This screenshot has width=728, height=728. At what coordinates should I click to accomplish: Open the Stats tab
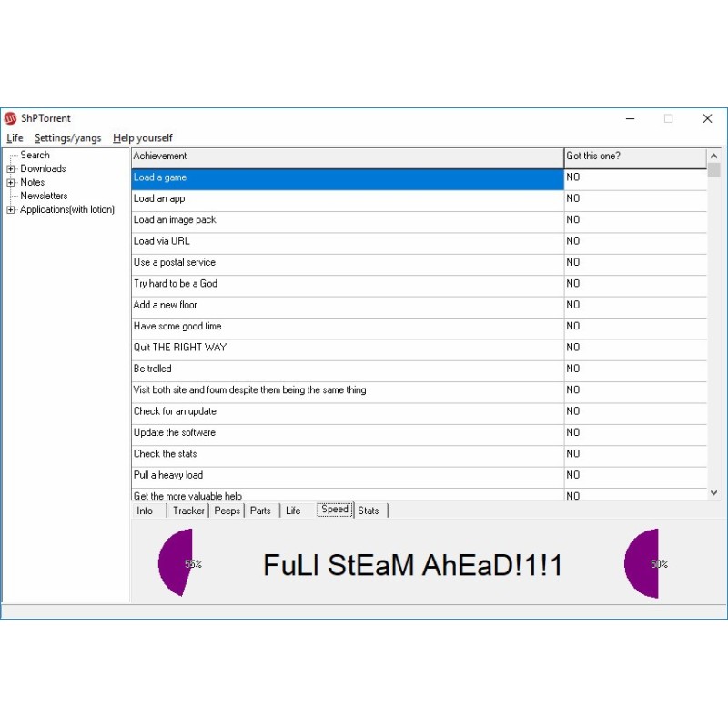point(369,511)
